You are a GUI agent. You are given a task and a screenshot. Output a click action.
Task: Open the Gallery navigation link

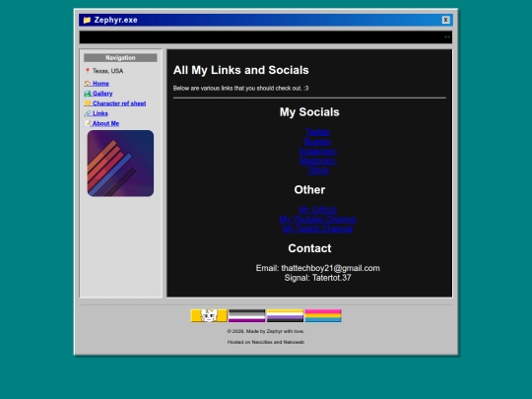102,94
